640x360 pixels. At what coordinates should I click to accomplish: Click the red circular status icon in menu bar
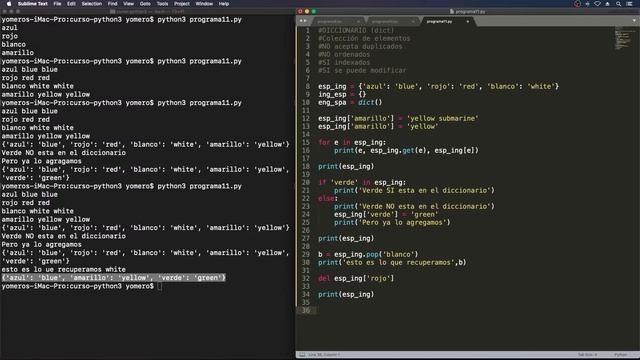pyautogui.click(x=578, y=4)
